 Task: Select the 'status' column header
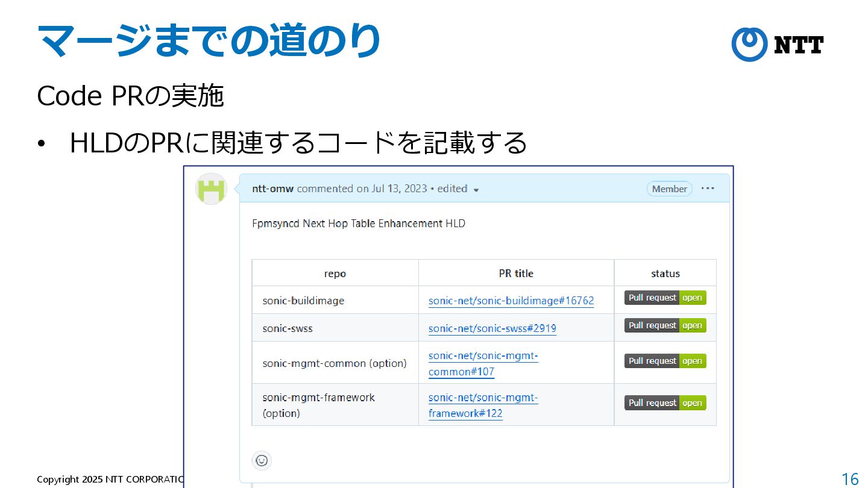point(665,274)
